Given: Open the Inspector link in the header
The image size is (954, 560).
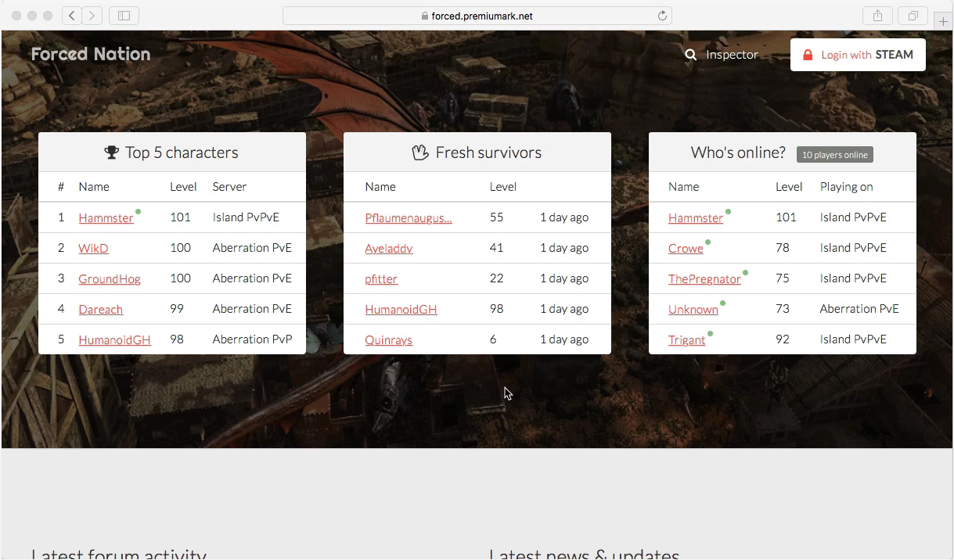Looking at the screenshot, I should tap(732, 55).
